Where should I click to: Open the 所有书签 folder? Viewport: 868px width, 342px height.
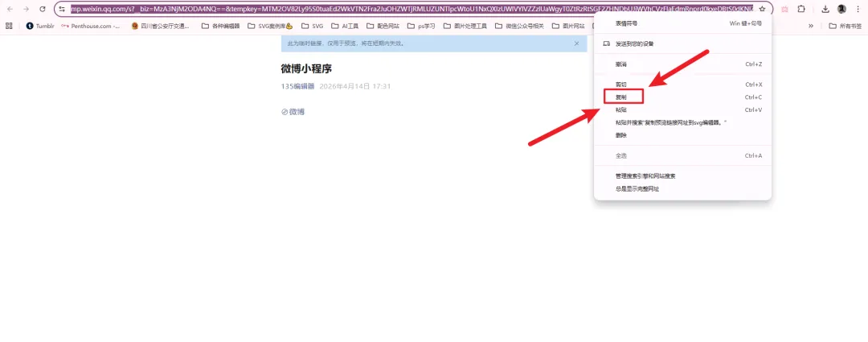[x=845, y=26]
